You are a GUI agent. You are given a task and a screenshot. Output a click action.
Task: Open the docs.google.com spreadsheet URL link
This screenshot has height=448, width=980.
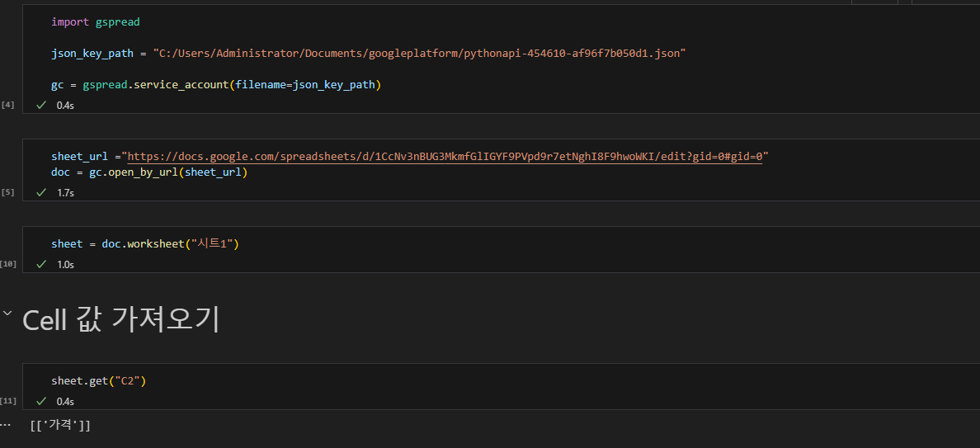(x=445, y=156)
